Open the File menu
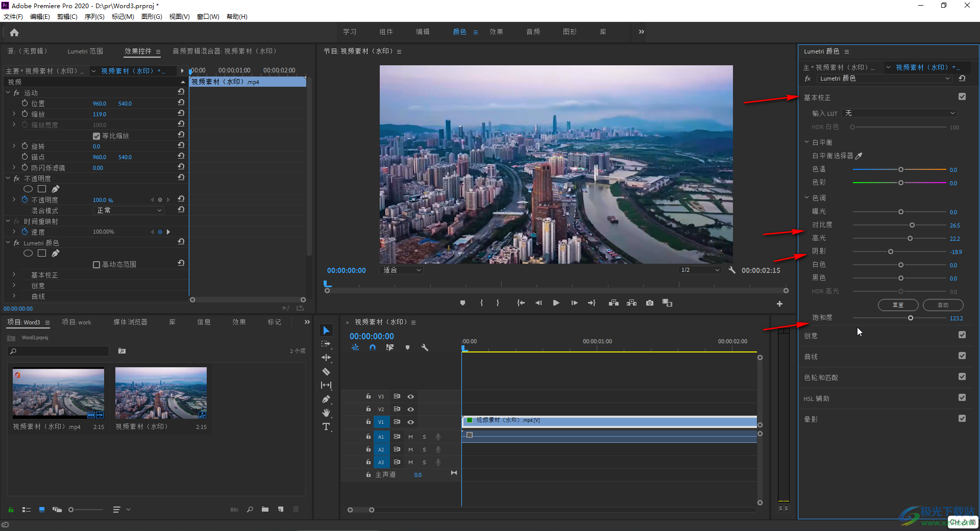Viewport: 980px width, 531px height. (13, 17)
